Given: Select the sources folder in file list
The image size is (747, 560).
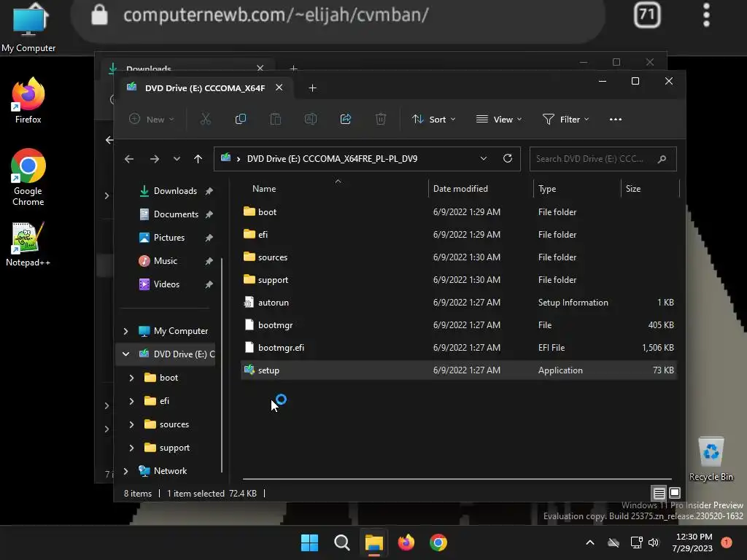Looking at the screenshot, I should [x=458, y=257].
